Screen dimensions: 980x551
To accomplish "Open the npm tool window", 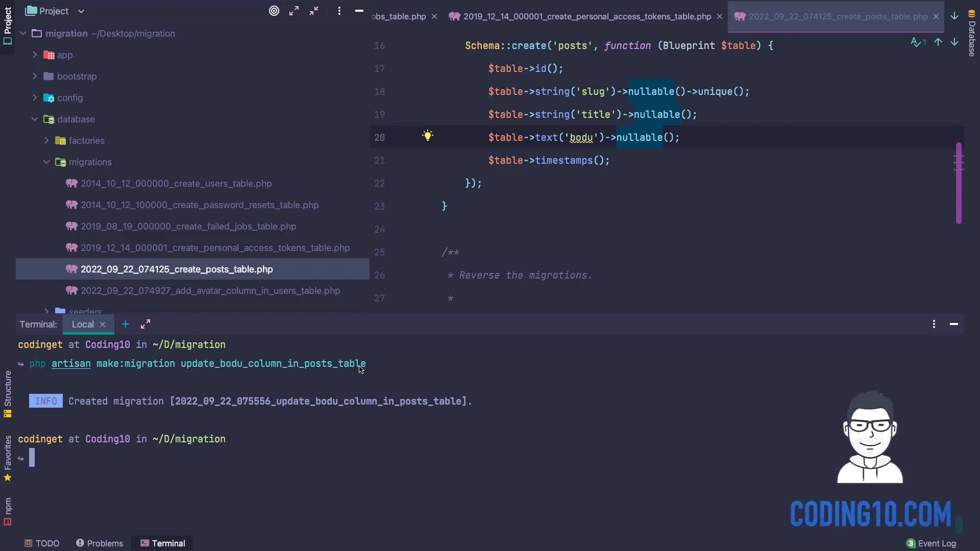I will pyautogui.click(x=8, y=512).
